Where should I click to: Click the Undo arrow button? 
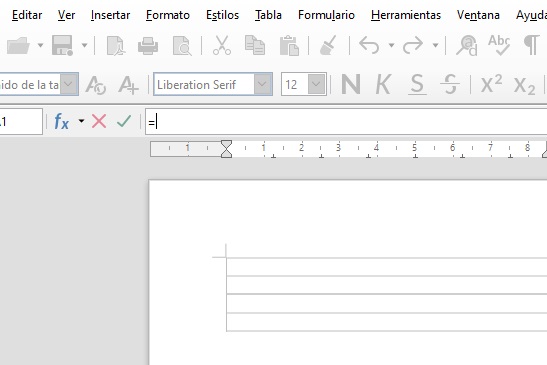(369, 45)
